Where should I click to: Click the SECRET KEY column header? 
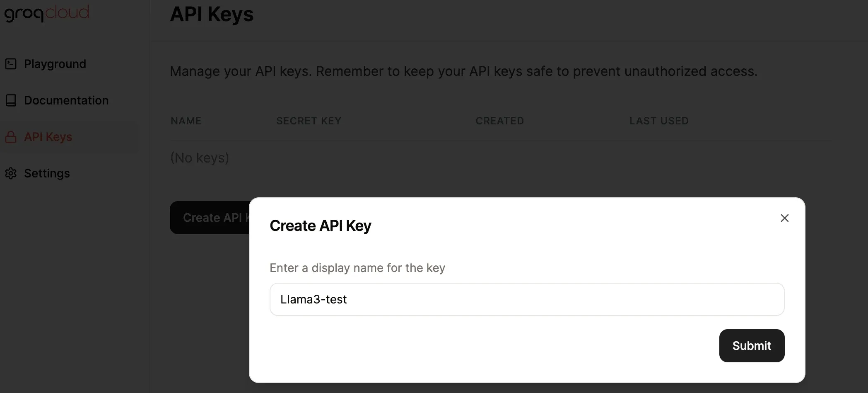(309, 121)
